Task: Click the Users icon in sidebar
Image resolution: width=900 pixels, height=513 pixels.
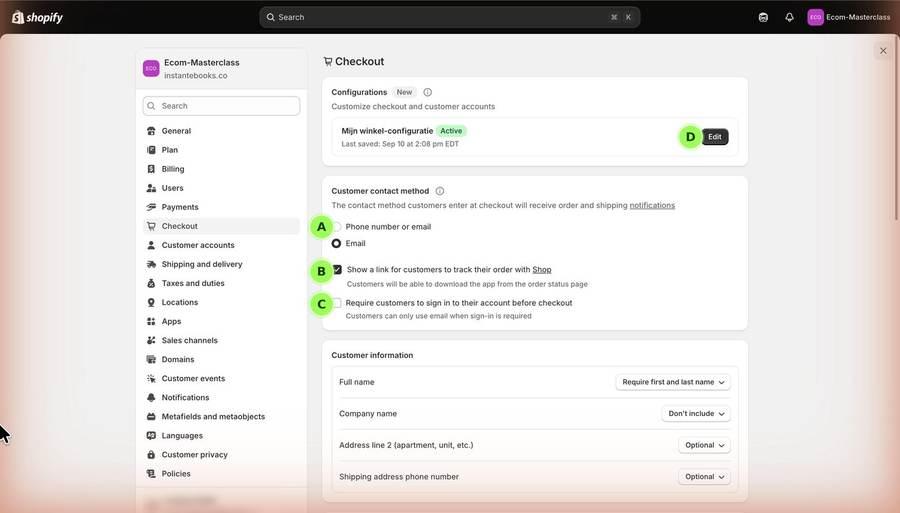Action: [151, 188]
